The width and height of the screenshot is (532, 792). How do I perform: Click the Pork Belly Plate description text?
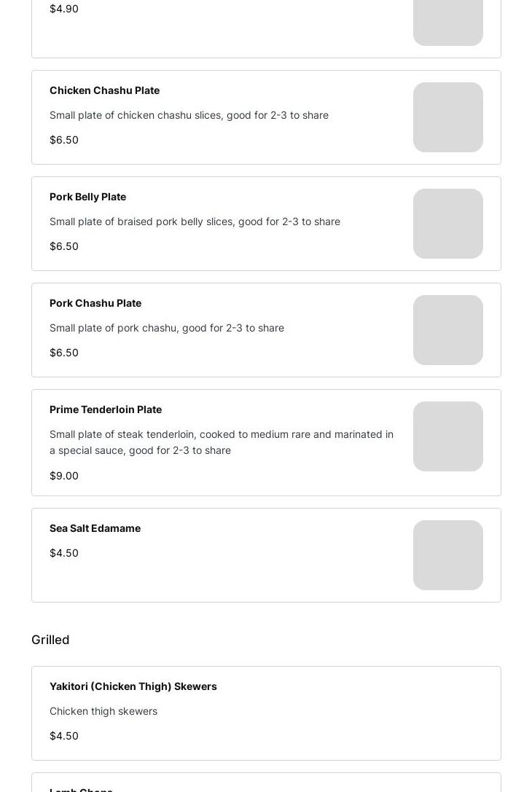click(x=195, y=221)
